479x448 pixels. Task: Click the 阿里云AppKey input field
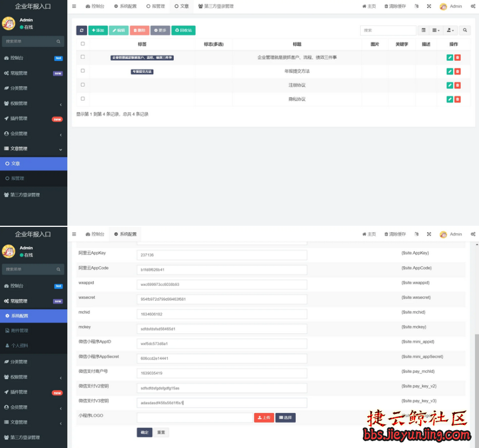222,255
